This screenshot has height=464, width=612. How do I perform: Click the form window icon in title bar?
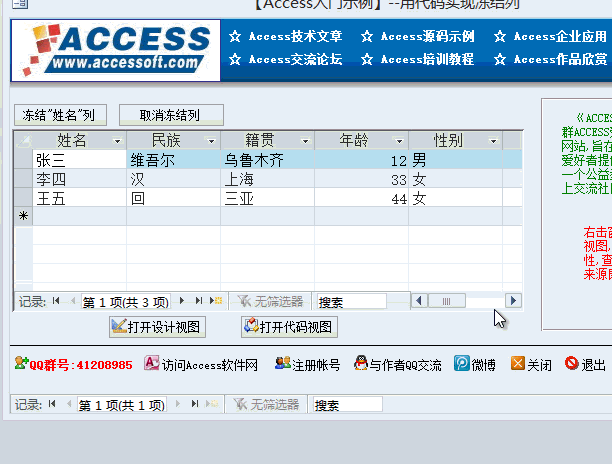point(20,4)
